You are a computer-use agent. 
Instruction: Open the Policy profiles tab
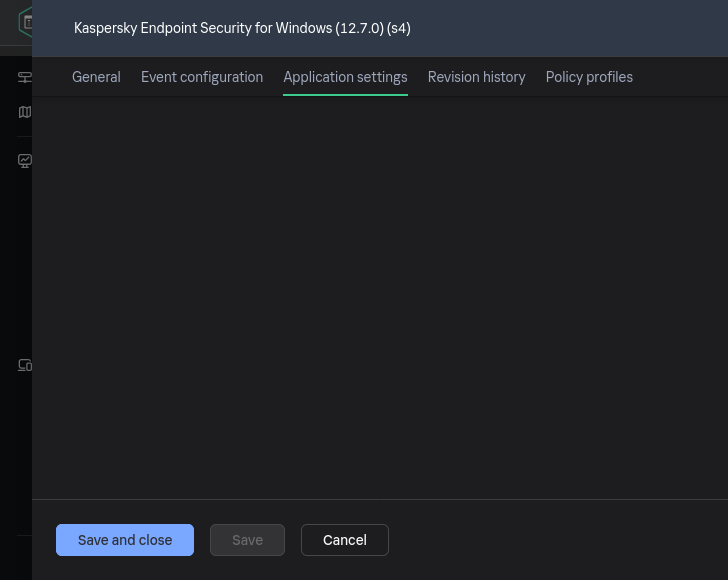coord(589,77)
